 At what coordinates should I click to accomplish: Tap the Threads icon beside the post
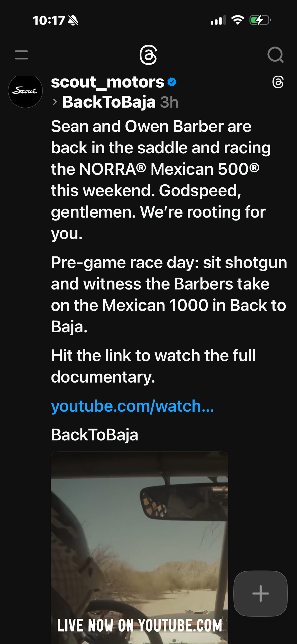coord(278,82)
